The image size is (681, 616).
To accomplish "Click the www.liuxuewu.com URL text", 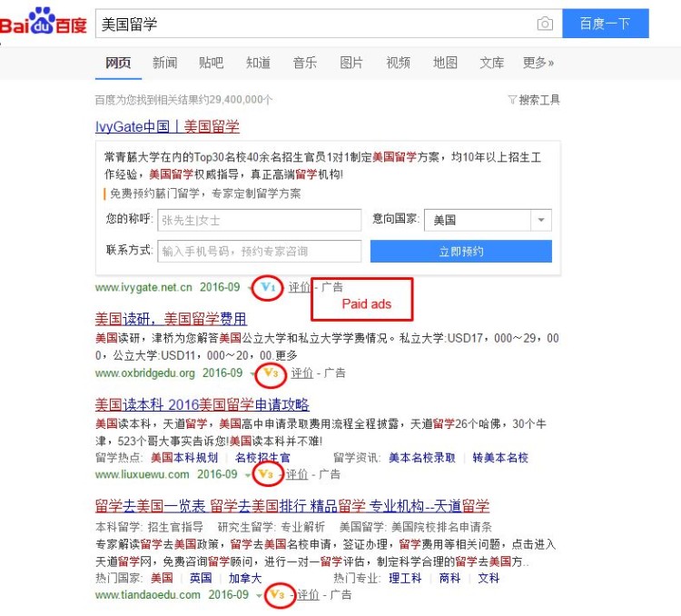I will pos(142,474).
